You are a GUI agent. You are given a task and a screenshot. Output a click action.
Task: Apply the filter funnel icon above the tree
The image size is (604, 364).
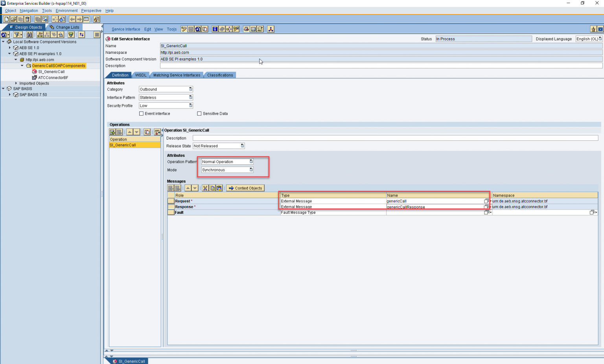[x=17, y=35]
